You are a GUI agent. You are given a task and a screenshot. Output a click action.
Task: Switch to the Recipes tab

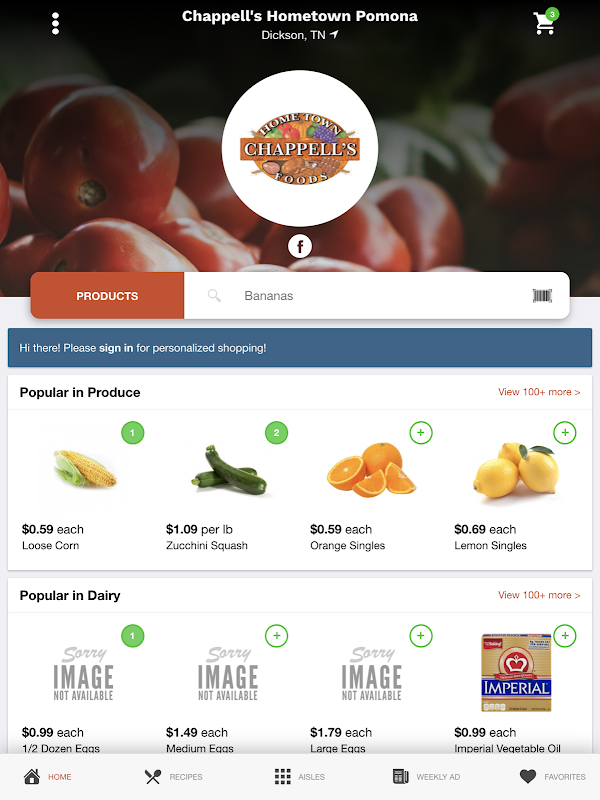[x=173, y=777]
